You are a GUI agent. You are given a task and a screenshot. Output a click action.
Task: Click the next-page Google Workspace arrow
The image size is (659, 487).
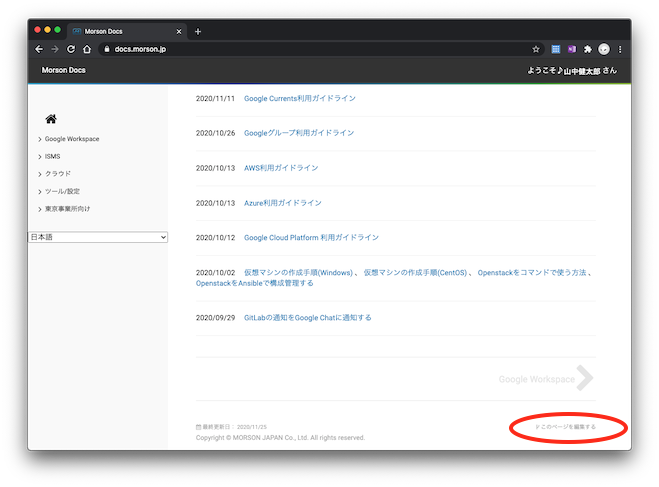click(x=585, y=378)
